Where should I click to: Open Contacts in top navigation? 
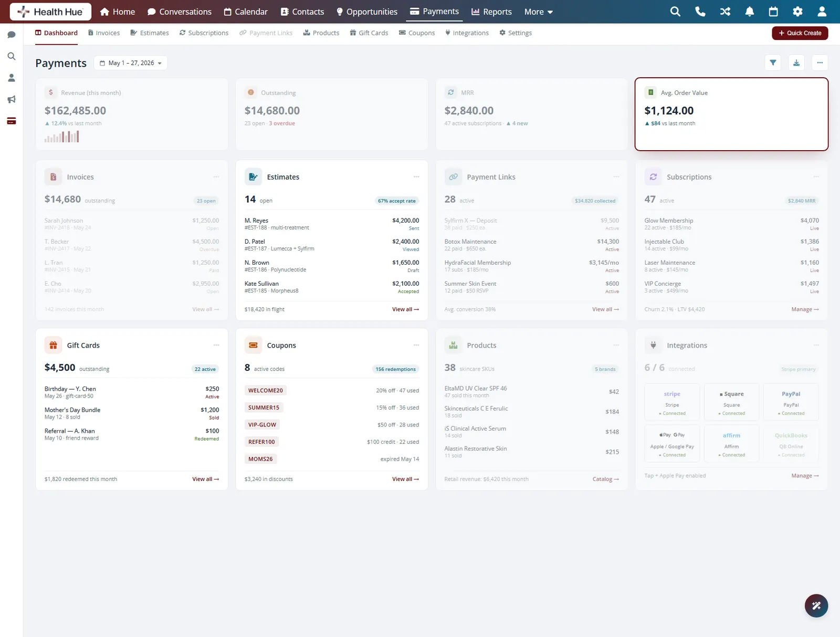302,12
